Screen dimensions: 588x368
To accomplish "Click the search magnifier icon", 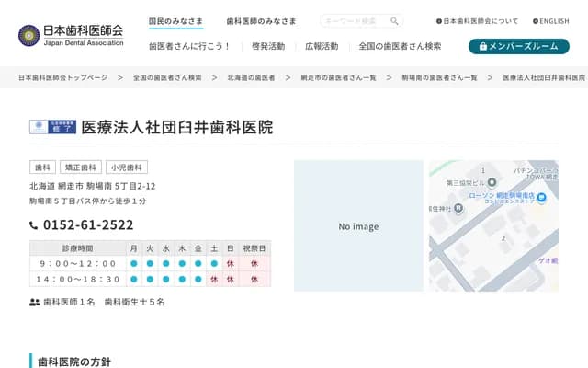I will pyautogui.click(x=394, y=21).
